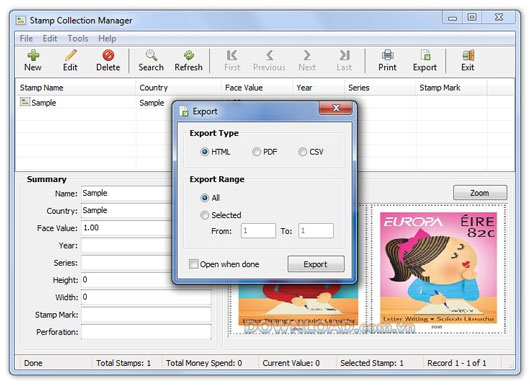Viewport: 530px width, 385px height.
Task: Close the Export dialog
Action: click(x=336, y=108)
